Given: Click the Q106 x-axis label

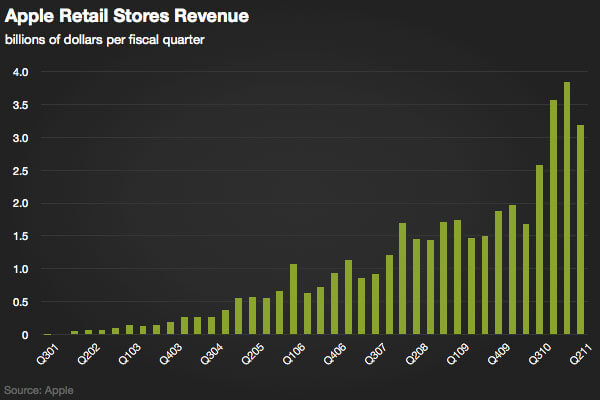Looking at the screenshot, I should [293, 354].
